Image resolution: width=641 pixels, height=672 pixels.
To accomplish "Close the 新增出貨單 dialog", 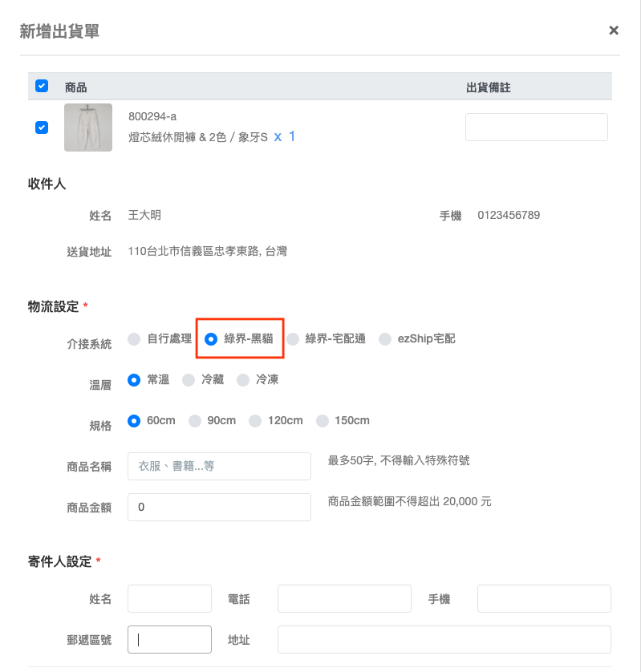I will pos(614,30).
